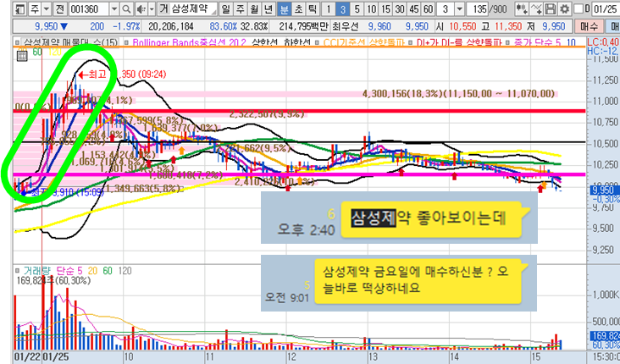Viewport: 620px width, 364px height.
Task: Open the stock code 001360 dropdown
Action: coord(114,8)
